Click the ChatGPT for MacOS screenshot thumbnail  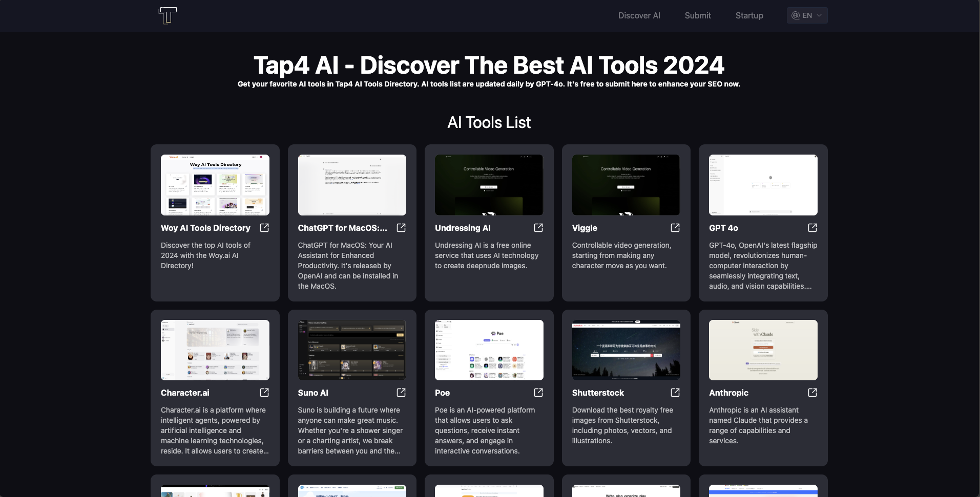pyautogui.click(x=352, y=185)
